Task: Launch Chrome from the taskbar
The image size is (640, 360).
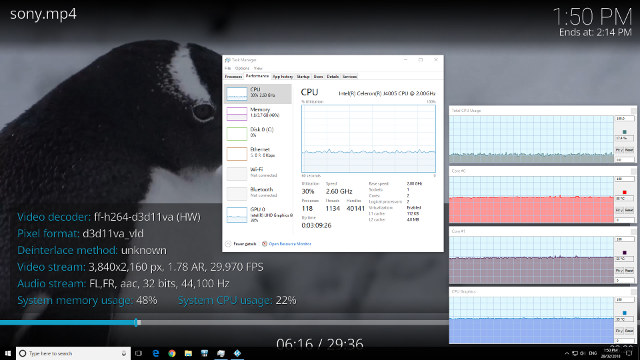Action: click(x=172, y=353)
